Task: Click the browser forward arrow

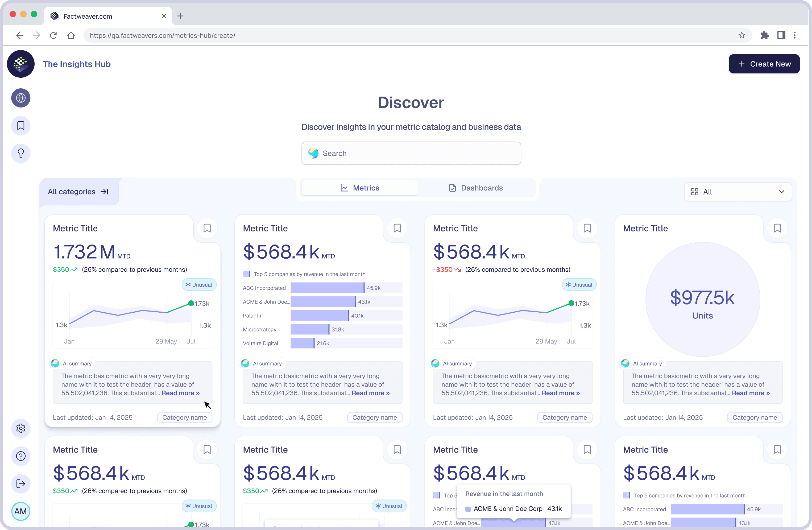Action: coord(36,35)
